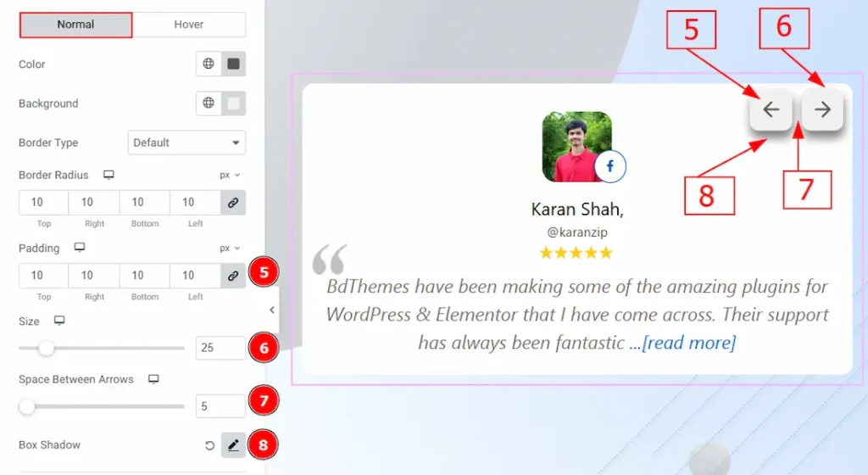The width and height of the screenshot is (868, 475).
Task: Click the Size value input field
Action: 220,348
